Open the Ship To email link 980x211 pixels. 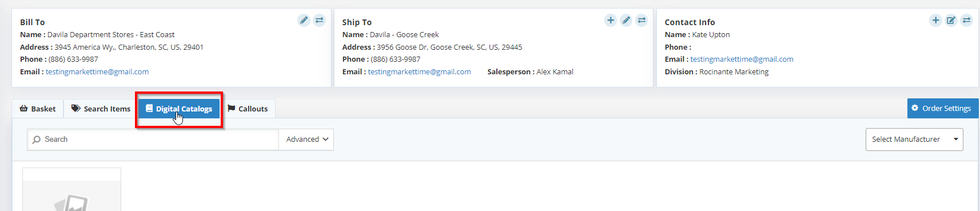[x=419, y=72]
